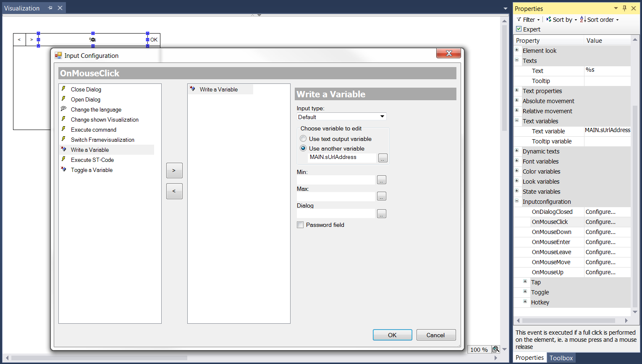Viewport: 642px width, 364px height.
Task: Expand the Tap input group
Action: [x=525, y=282]
